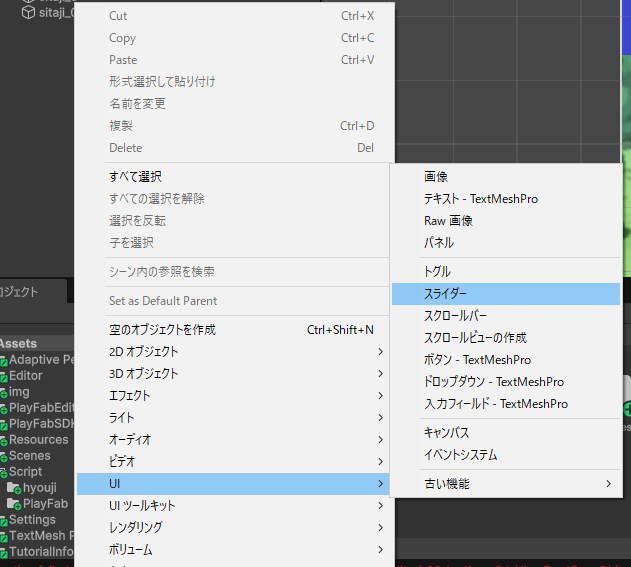Select the sitaji_ object cube icon
Screen dimensions: 631x567
click(28, 12)
